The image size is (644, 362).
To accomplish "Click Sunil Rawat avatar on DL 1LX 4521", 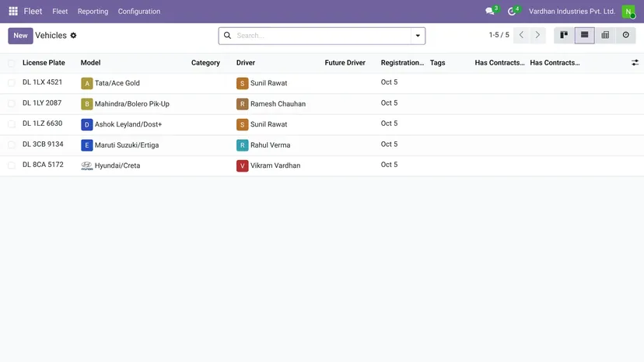I will [x=243, y=83].
